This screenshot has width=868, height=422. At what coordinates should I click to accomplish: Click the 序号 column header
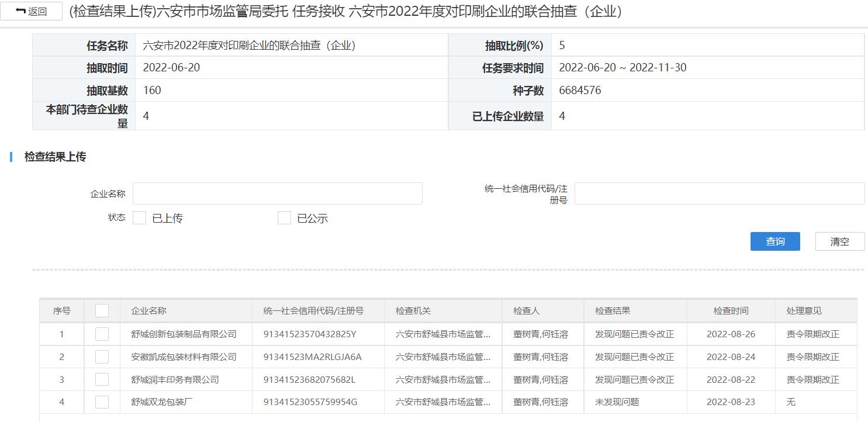click(x=61, y=311)
